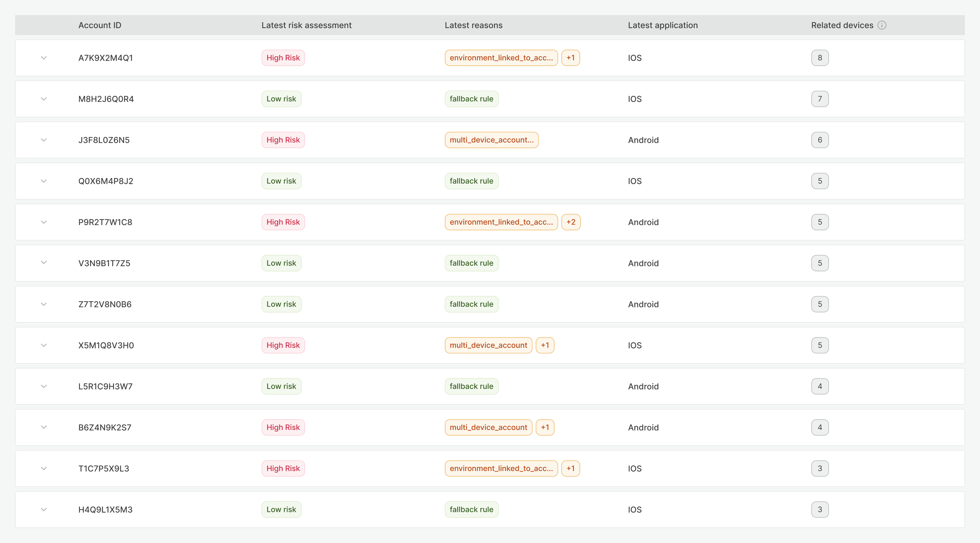Click the High Risk tag for J3F8L0Z6N5
This screenshot has height=543, width=980.
click(x=283, y=140)
